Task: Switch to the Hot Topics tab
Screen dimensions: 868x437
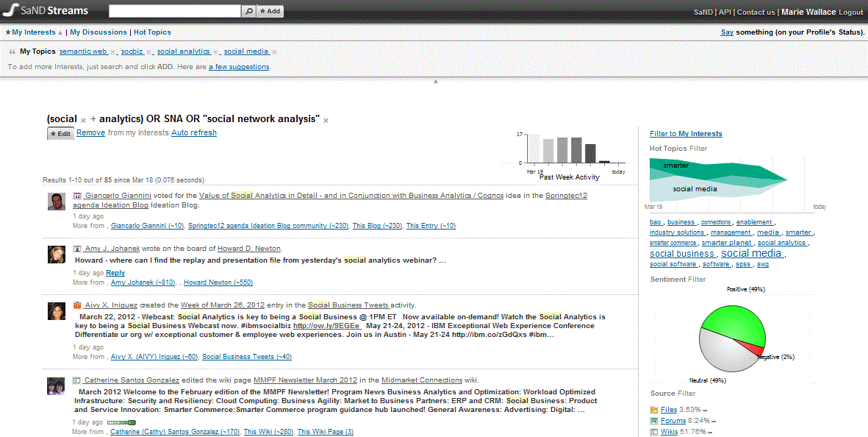Action: tap(152, 32)
